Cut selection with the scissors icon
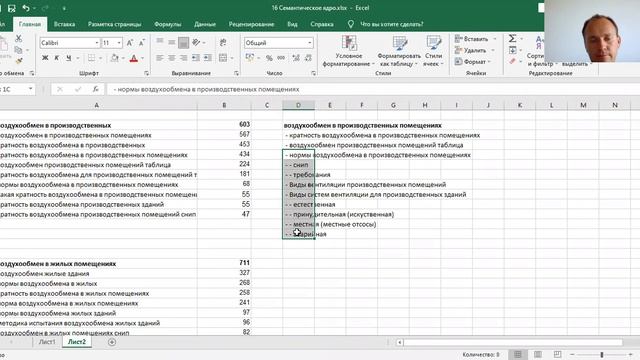Screen dimensions: 640x360 18,38
